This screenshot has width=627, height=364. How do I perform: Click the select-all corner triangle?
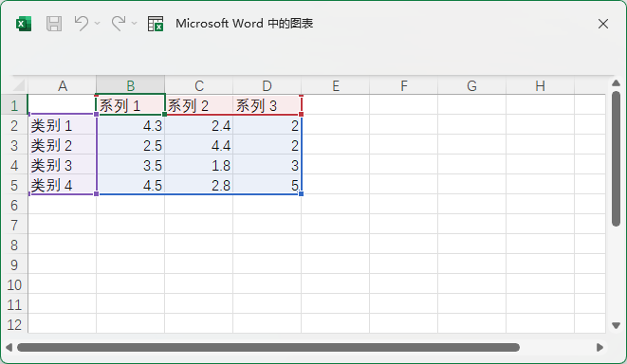tap(19, 85)
